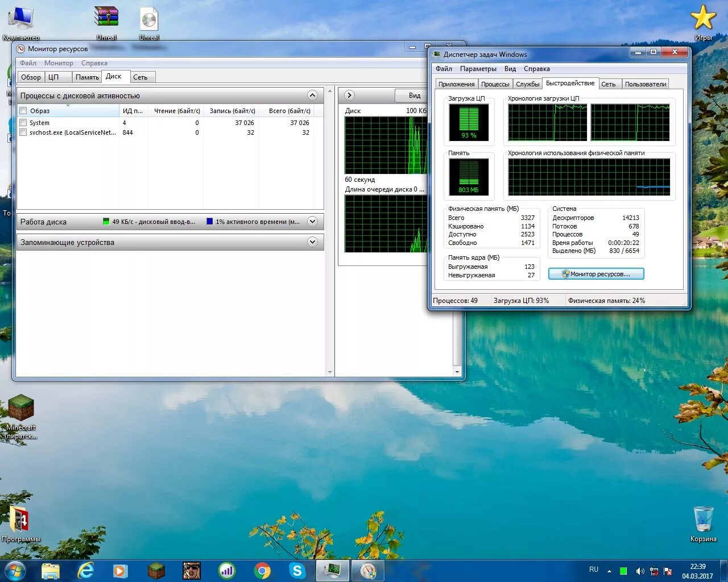Expand Запоминающие устройства section

[312, 242]
